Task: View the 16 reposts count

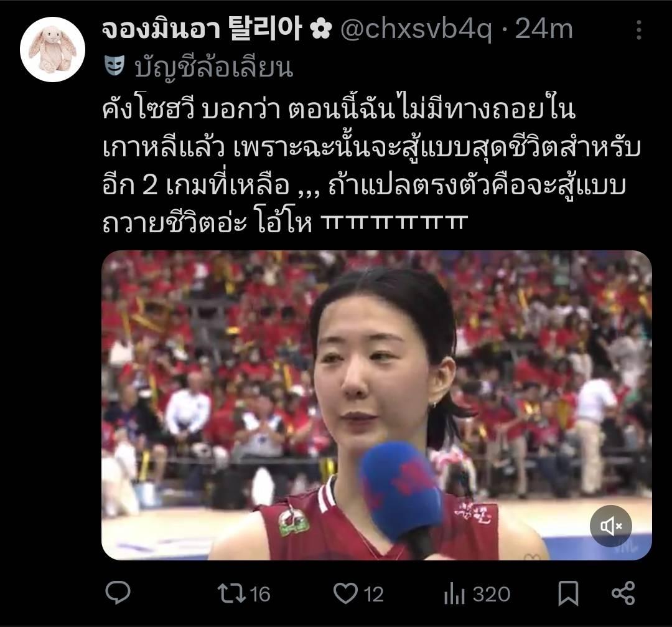Action: pyautogui.click(x=259, y=595)
